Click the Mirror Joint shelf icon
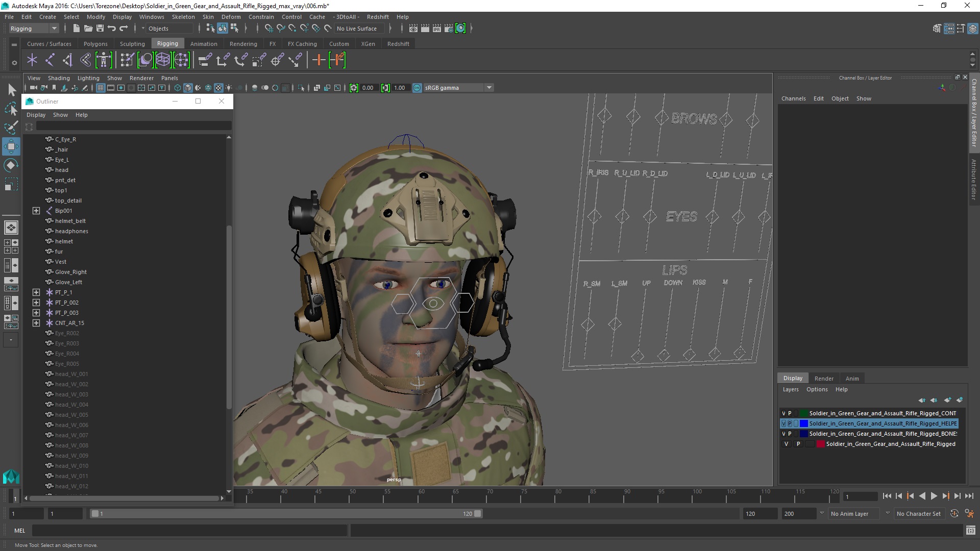 click(x=85, y=60)
